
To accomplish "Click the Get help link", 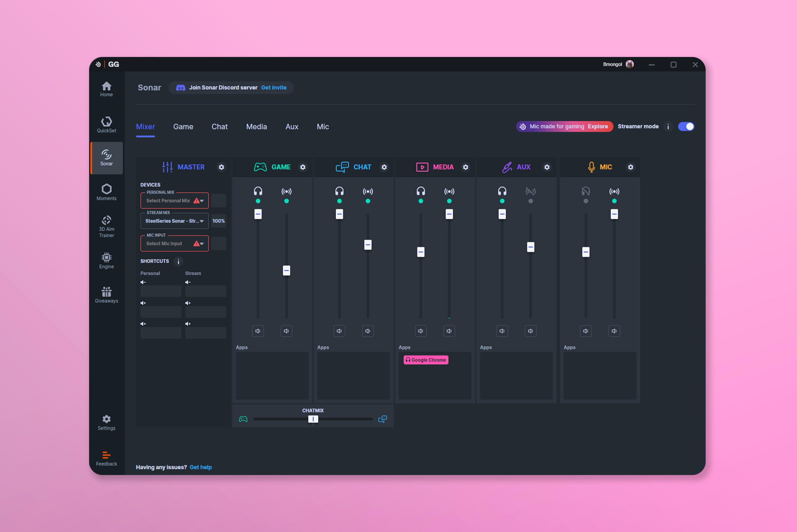I will [201, 467].
